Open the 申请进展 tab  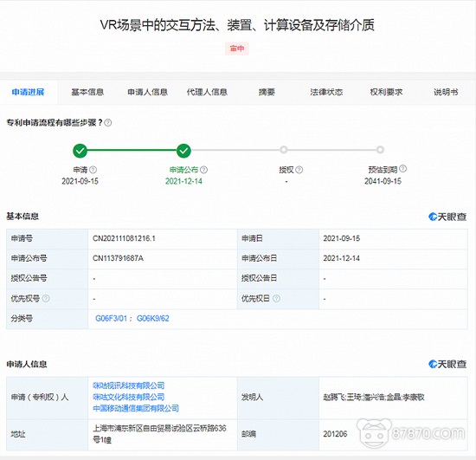[29, 92]
